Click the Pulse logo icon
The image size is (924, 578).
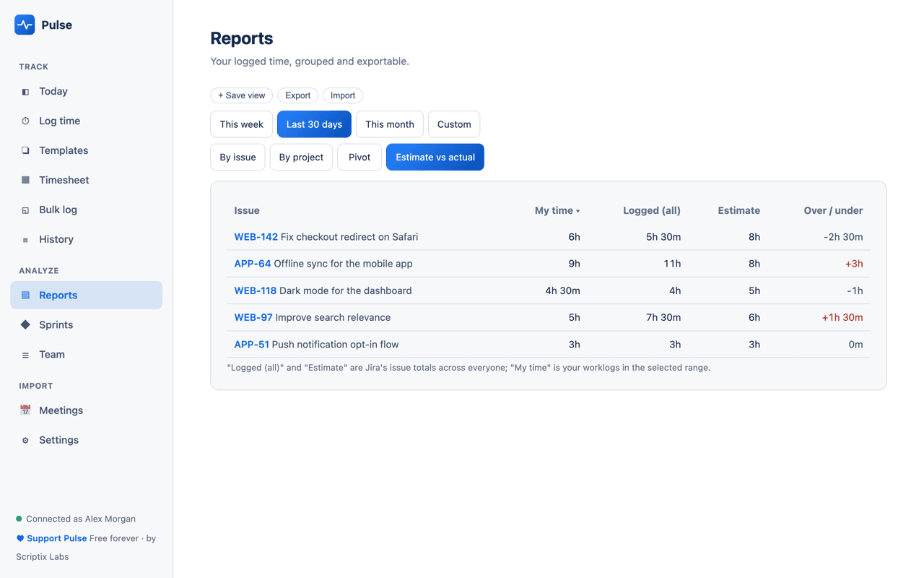(x=25, y=25)
